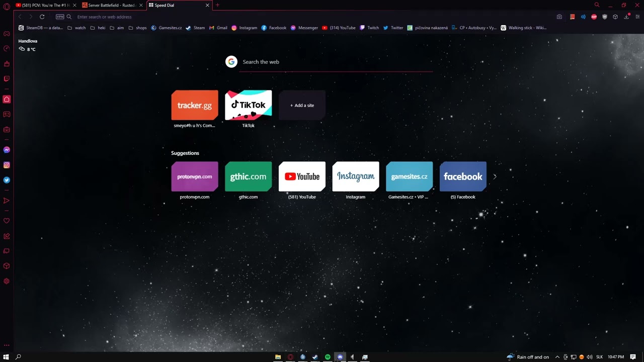Open Twitch panel in sidebar

click(7, 79)
